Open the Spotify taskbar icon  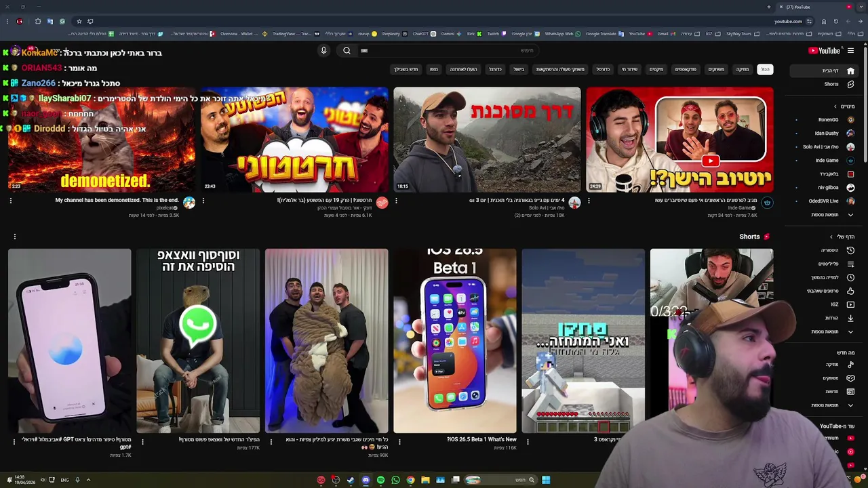click(380, 480)
